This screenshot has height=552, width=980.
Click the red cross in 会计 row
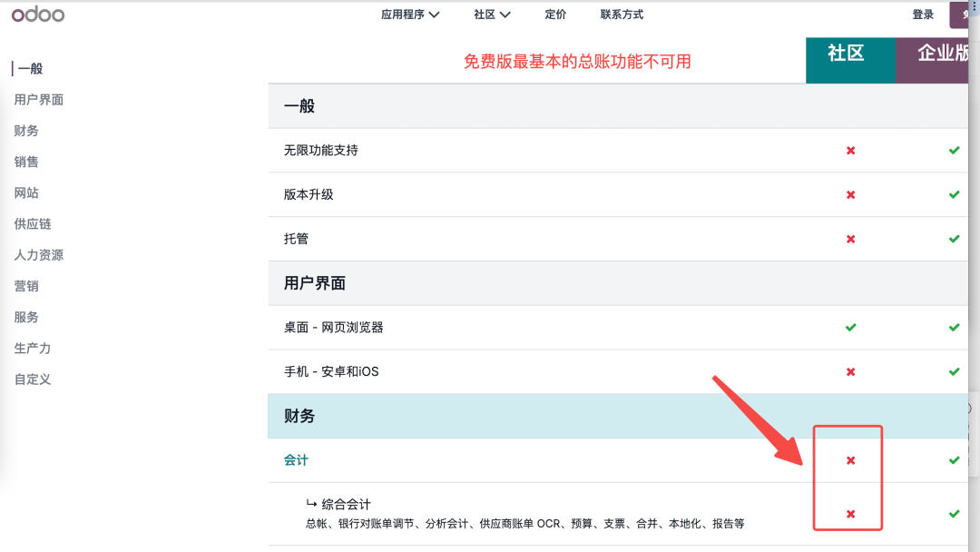point(850,461)
